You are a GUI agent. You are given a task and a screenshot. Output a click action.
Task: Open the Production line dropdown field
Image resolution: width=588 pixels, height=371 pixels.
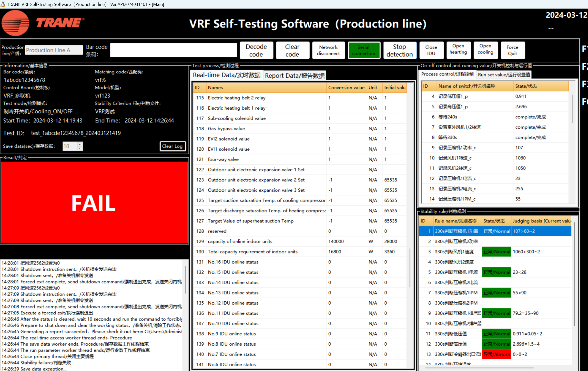[x=54, y=50]
